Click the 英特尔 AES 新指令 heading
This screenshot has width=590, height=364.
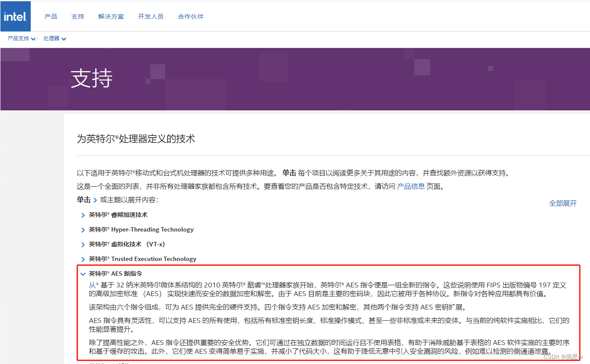pos(115,274)
